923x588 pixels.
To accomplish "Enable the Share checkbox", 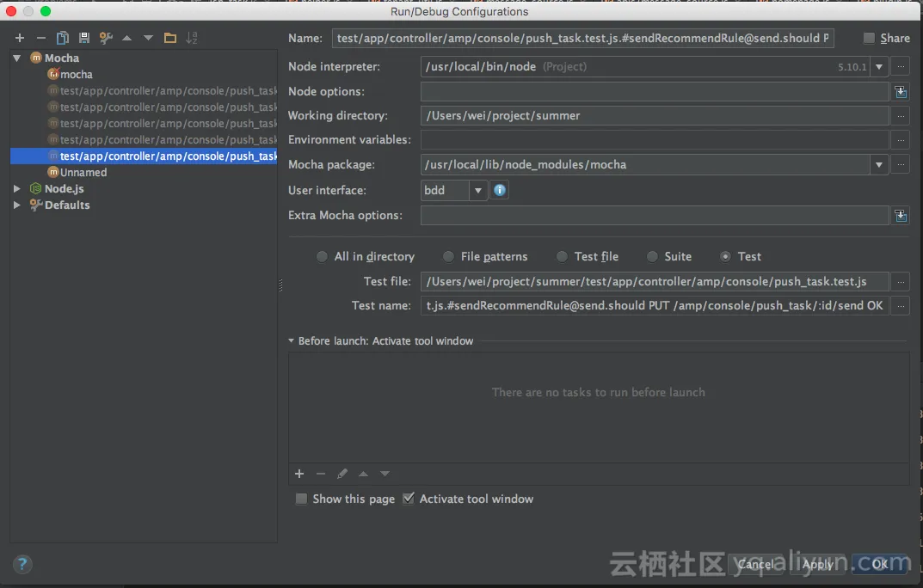I will [869, 38].
